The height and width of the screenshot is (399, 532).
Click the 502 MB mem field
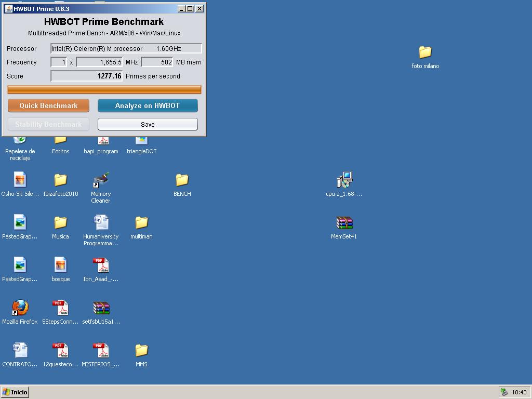tap(157, 62)
